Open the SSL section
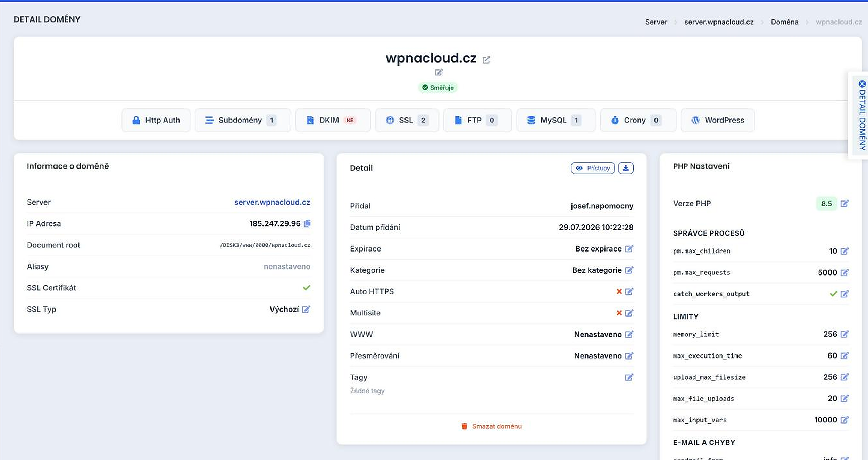Image resolution: width=868 pixels, height=460 pixels. point(407,120)
